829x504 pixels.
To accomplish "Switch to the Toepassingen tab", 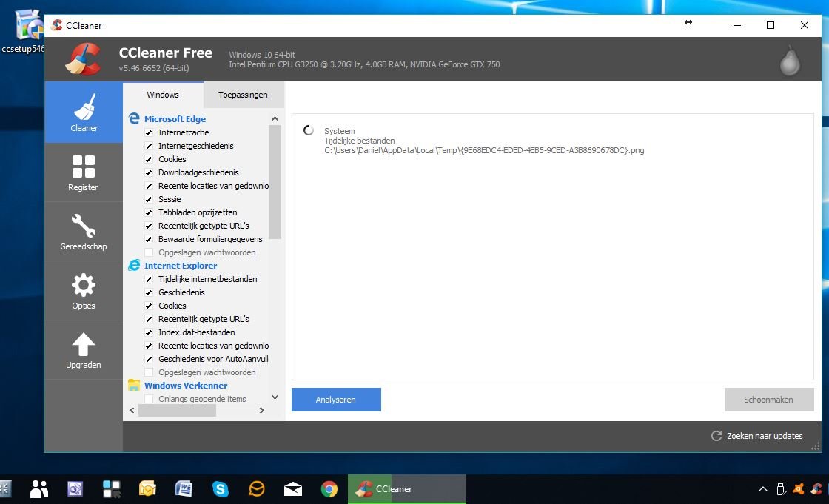I will (x=244, y=95).
